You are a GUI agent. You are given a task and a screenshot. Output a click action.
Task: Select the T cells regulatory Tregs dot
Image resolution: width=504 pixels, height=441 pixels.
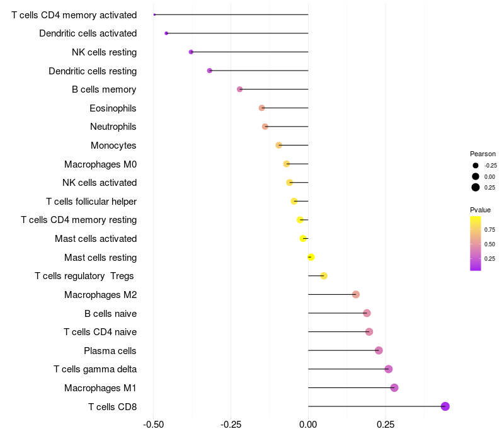click(x=324, y=276)
